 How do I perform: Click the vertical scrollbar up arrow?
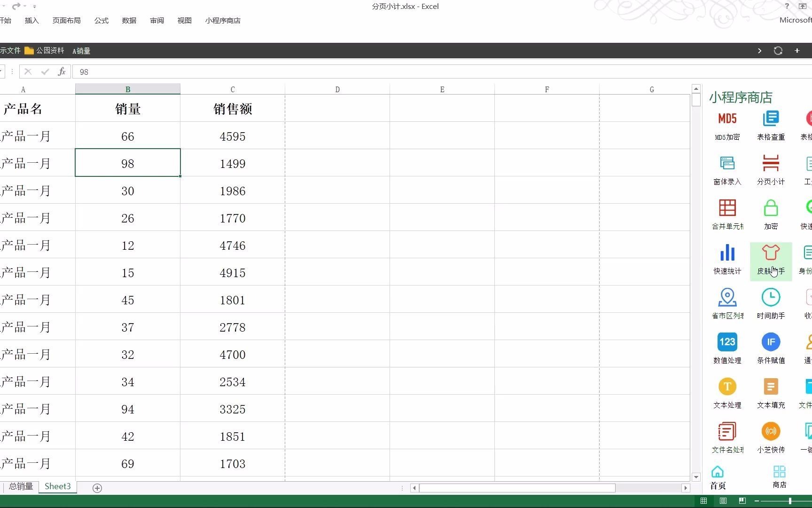point(696,88)
